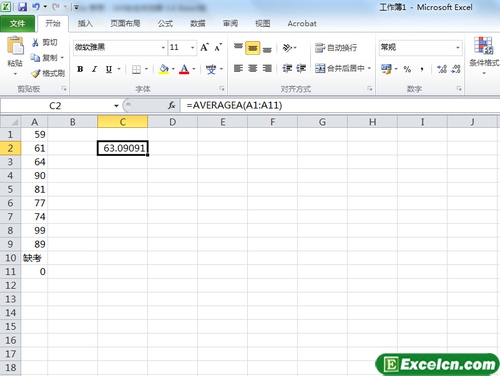Open the green File tab

click(x=17, y=23)
